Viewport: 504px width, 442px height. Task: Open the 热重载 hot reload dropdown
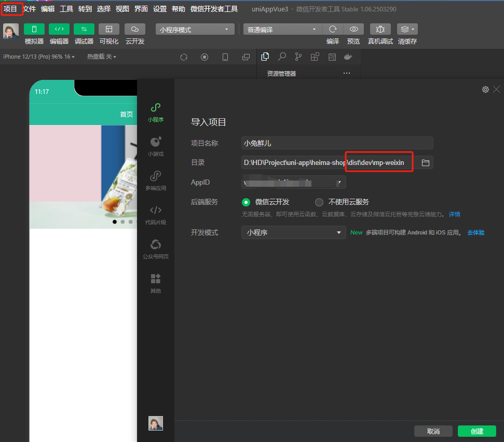click(x=102, y=57)
